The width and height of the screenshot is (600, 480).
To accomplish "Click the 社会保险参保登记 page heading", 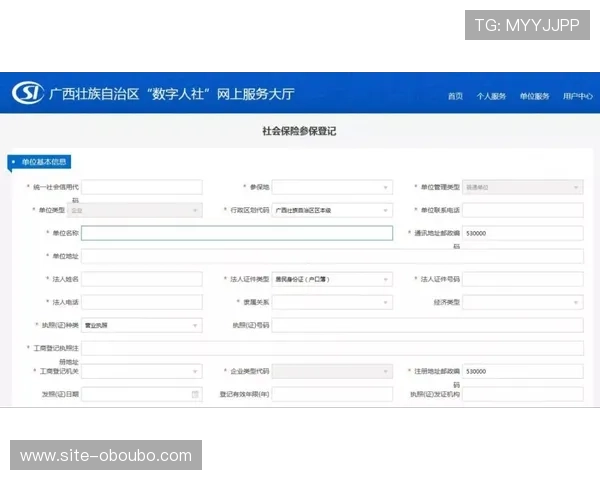I will [x=299, y=131].
